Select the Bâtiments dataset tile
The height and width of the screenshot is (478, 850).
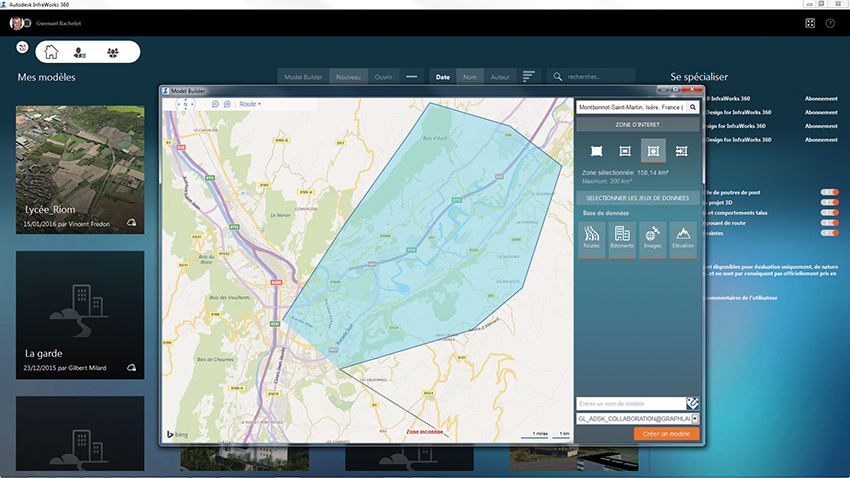pyautogui.click(x=622, y=240)
